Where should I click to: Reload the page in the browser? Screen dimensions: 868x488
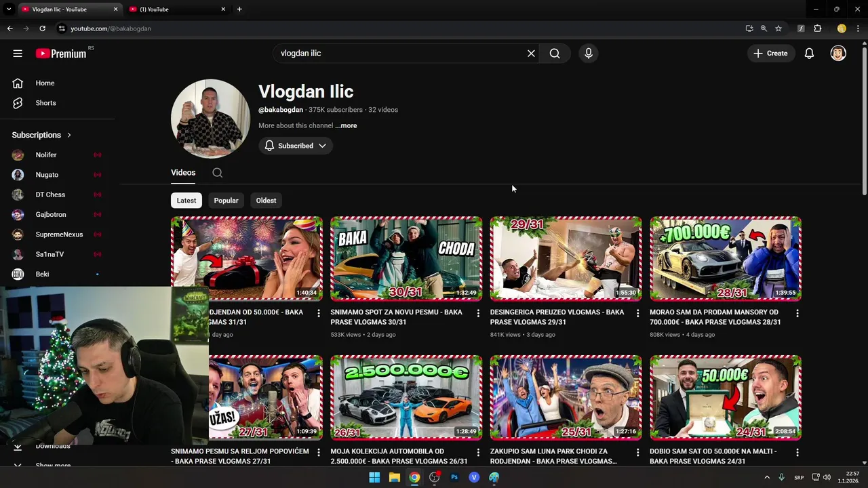click(42, 28)
